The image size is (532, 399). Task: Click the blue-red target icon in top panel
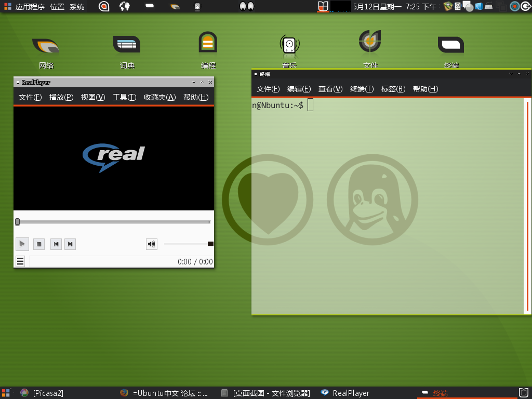pos(514,6)
